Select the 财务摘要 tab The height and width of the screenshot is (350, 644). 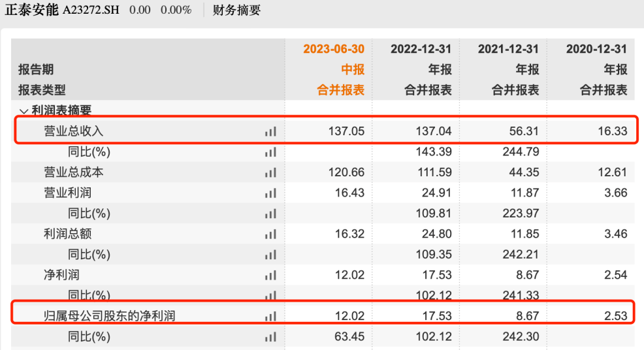point(236,10)
